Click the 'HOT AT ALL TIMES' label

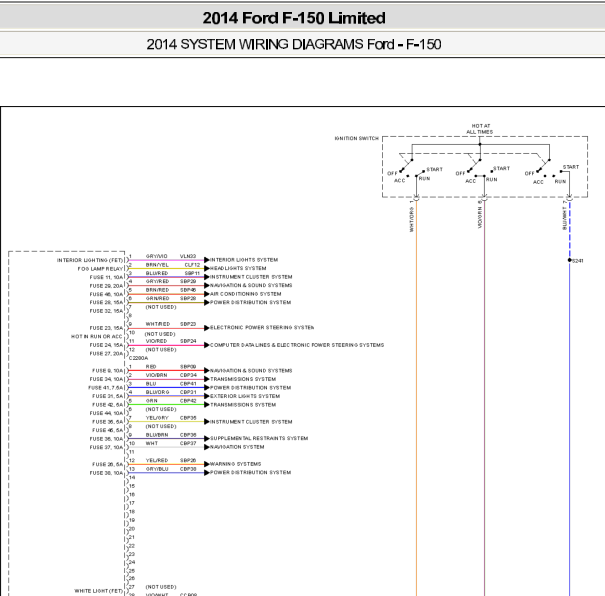tap(480, 129)
